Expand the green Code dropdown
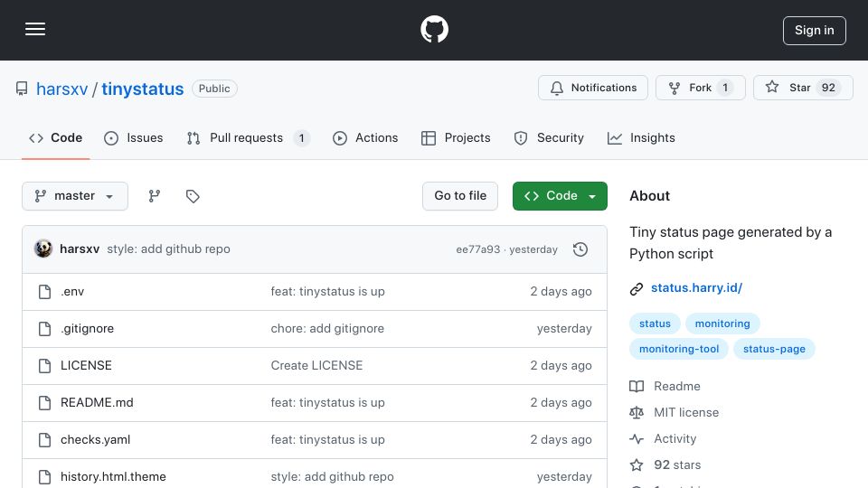This screenshot has height=488, width=868. (x=560, y=196)
